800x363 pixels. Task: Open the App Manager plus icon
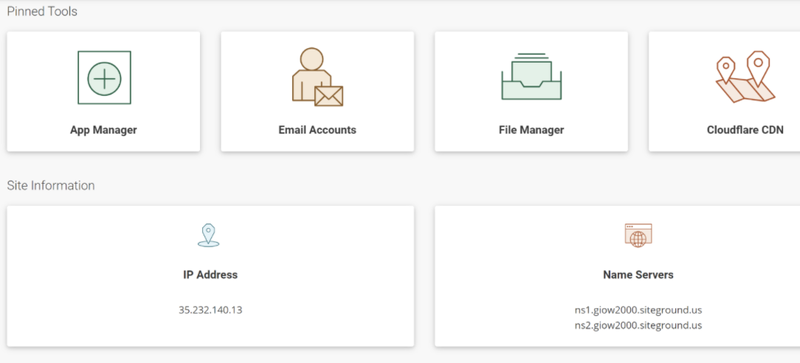pos(104,78)
